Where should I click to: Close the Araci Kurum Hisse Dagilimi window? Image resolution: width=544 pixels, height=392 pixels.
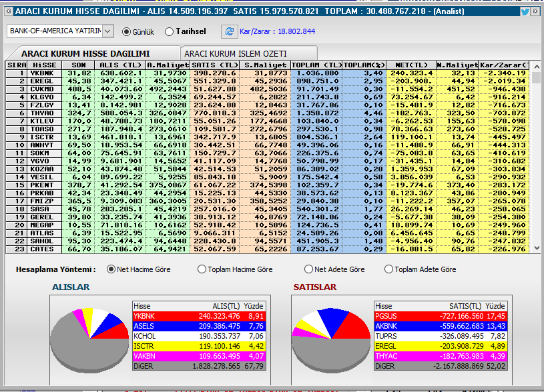pos(535,11)
